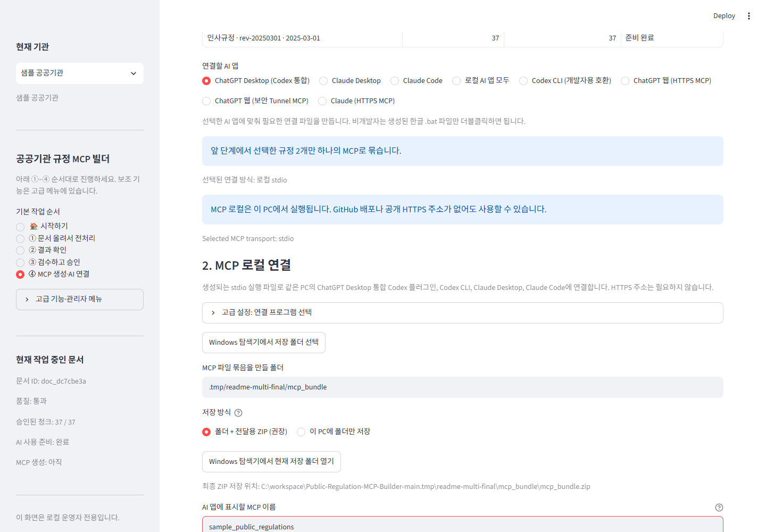The width and height of the screenshot is (766, 532).
Task: Select Codex CLI (개발자용 호환) option
Action: point(565,81)
